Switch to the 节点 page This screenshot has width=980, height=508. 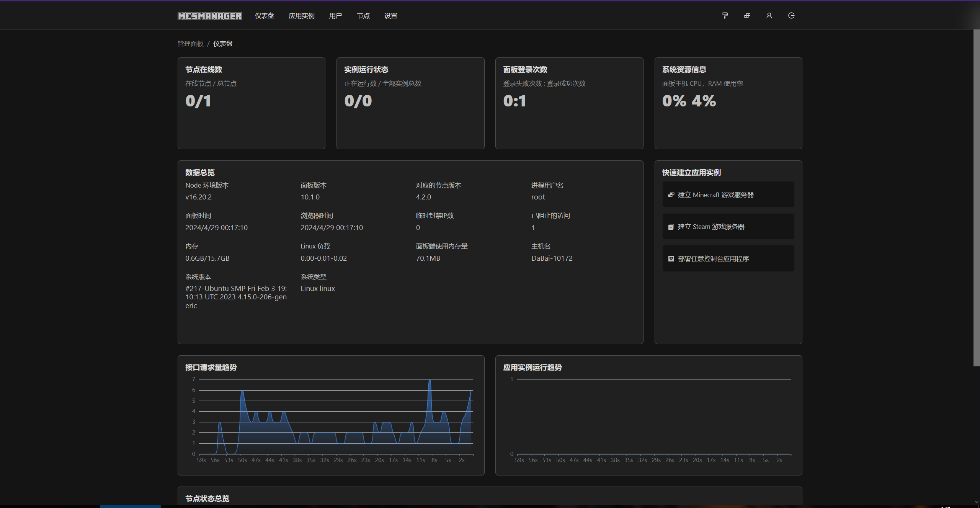point(363,16)
